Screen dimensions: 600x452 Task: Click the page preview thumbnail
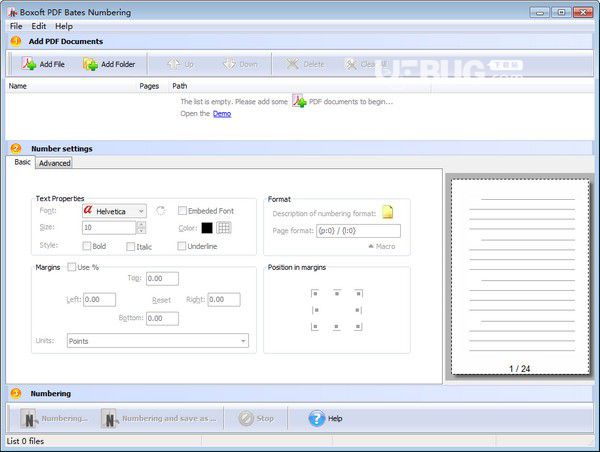[x=520, y=277]
